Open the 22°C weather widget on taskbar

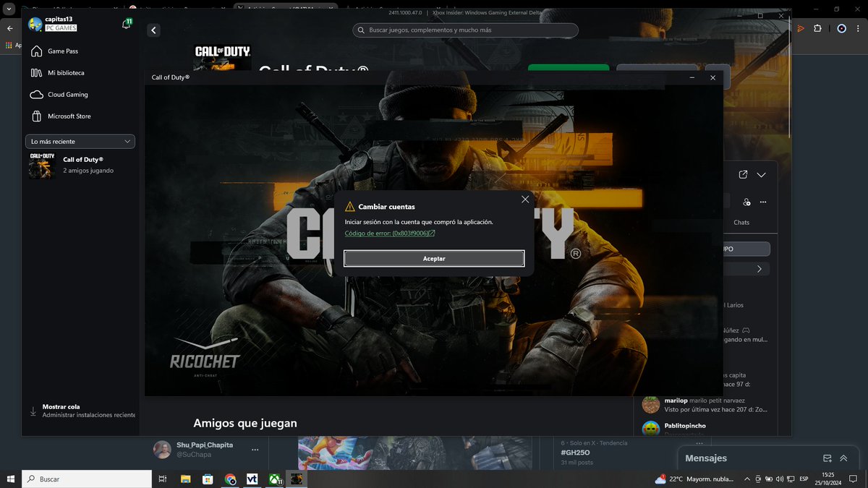[693, 479]
